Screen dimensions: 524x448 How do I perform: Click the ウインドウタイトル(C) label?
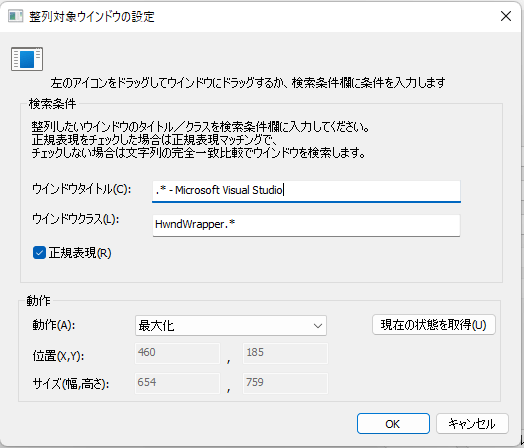pos(82,189)
